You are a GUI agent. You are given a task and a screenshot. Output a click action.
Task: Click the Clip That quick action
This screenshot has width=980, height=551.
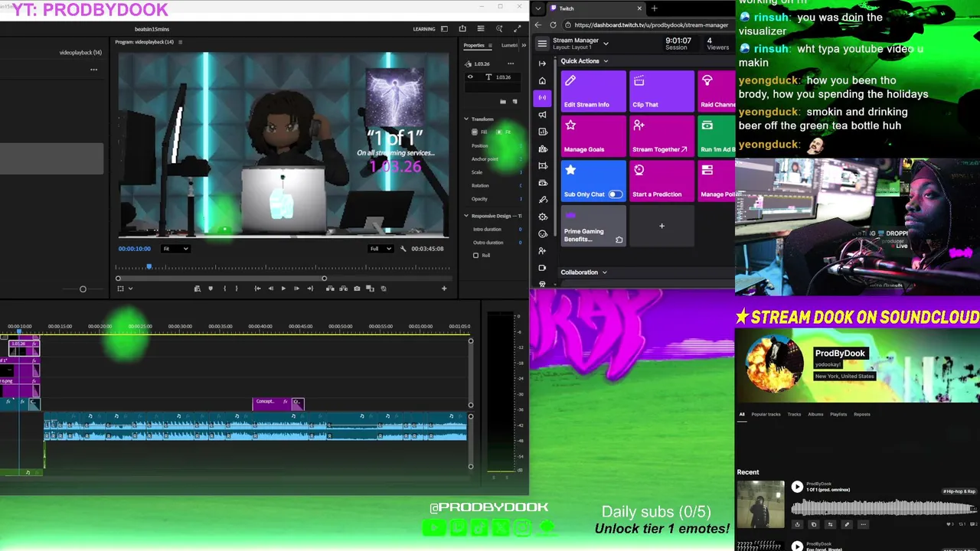coord(661,91)
